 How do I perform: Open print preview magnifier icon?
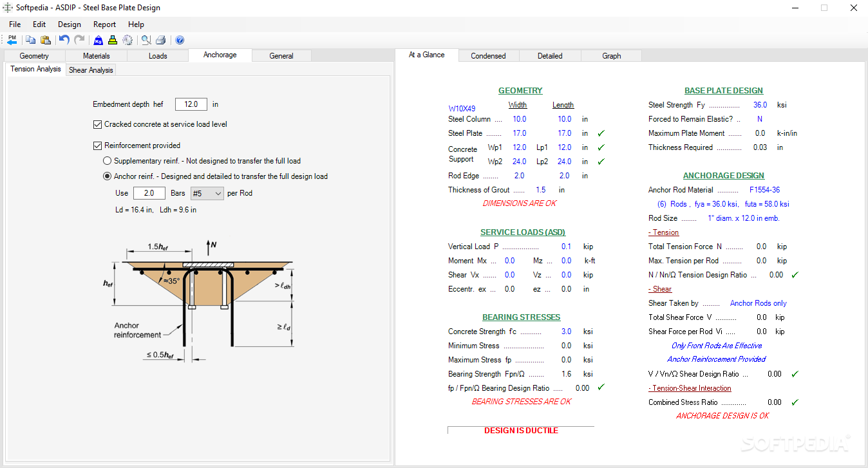click(x=146, y=40)
